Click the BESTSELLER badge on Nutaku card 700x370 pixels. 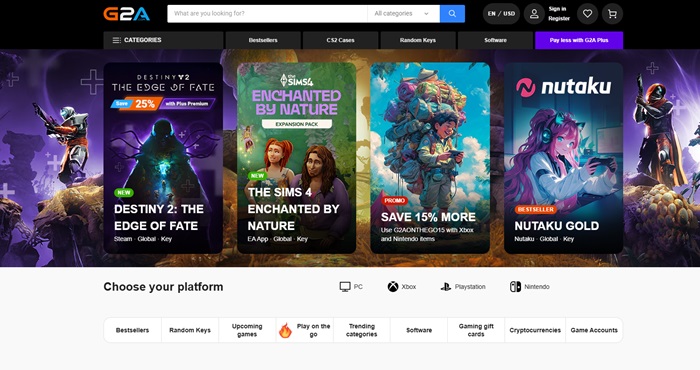tap(535, 209)
